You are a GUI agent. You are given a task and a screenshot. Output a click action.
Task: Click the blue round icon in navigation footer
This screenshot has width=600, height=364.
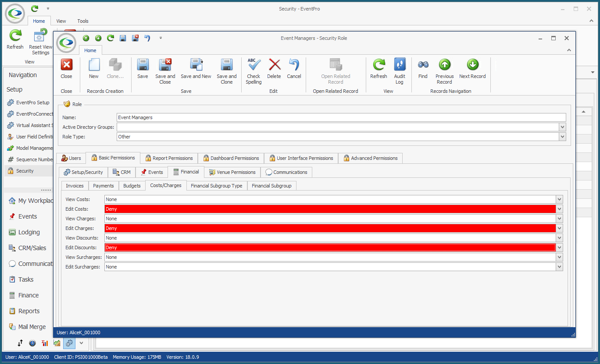(x=32, y=343)
